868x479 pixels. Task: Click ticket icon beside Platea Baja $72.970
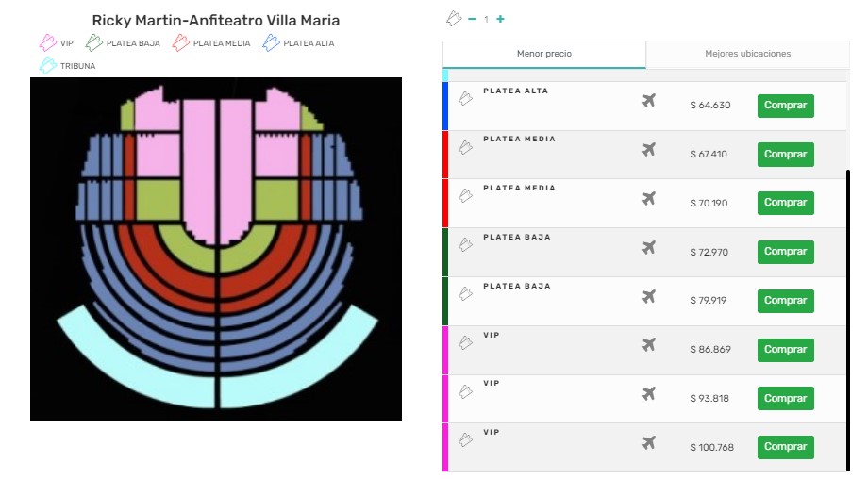click(465, 245)
